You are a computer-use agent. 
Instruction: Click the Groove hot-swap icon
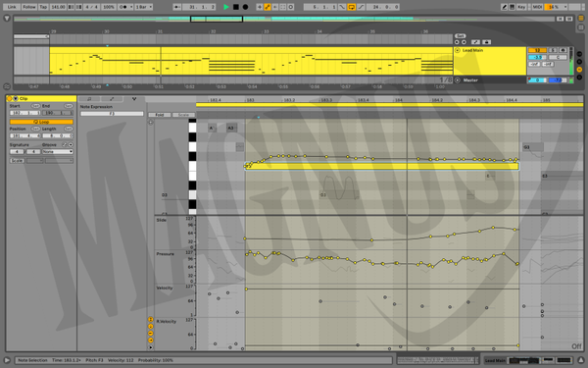pos(65,144)
